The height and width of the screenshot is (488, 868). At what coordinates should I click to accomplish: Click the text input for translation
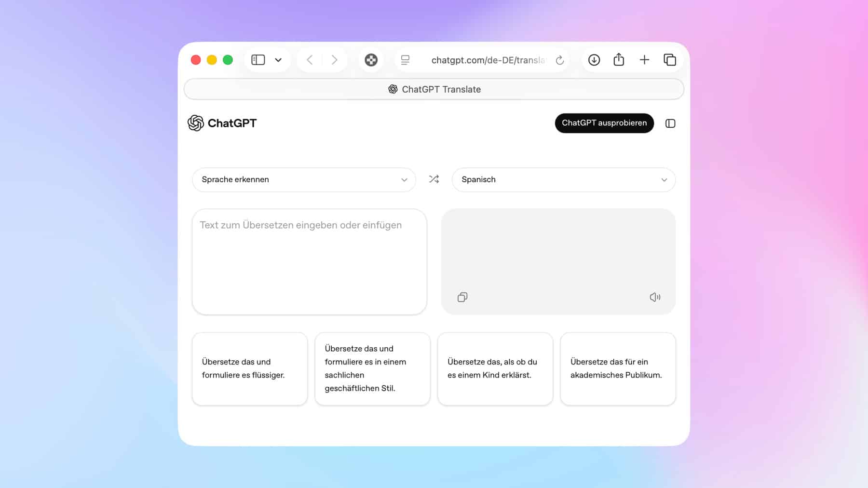point(309,261)
